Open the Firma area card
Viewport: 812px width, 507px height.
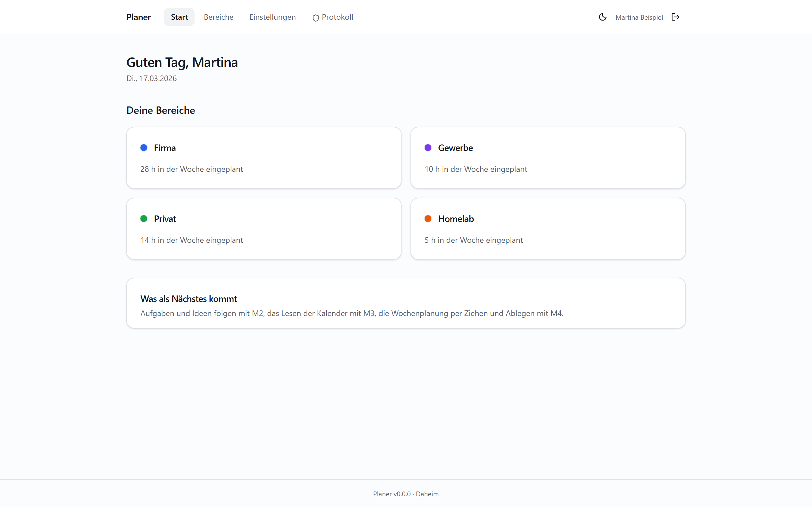click(264, 158)
